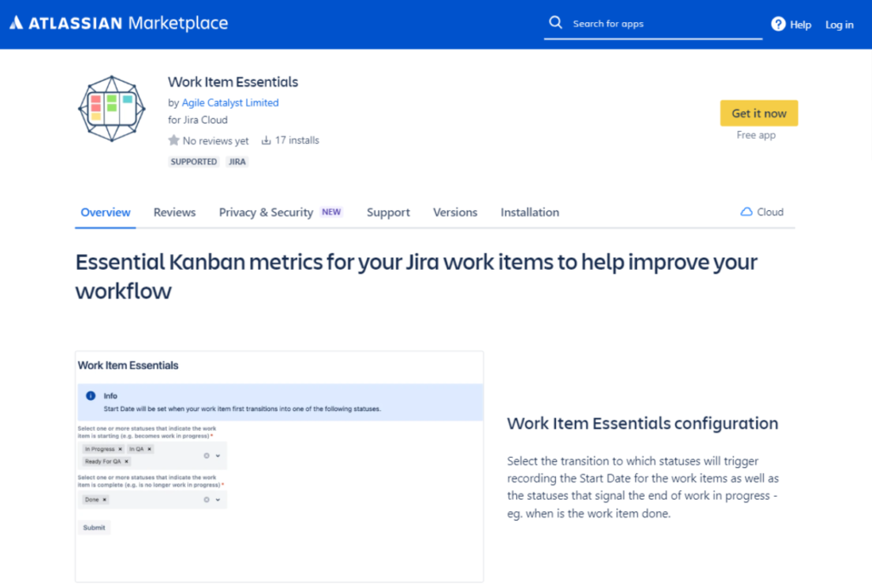The height and width of the screenshot is (588, 872).
Task: Open the Privacy & Security tab
Action: pyautogui.click(x=266, y=212)
